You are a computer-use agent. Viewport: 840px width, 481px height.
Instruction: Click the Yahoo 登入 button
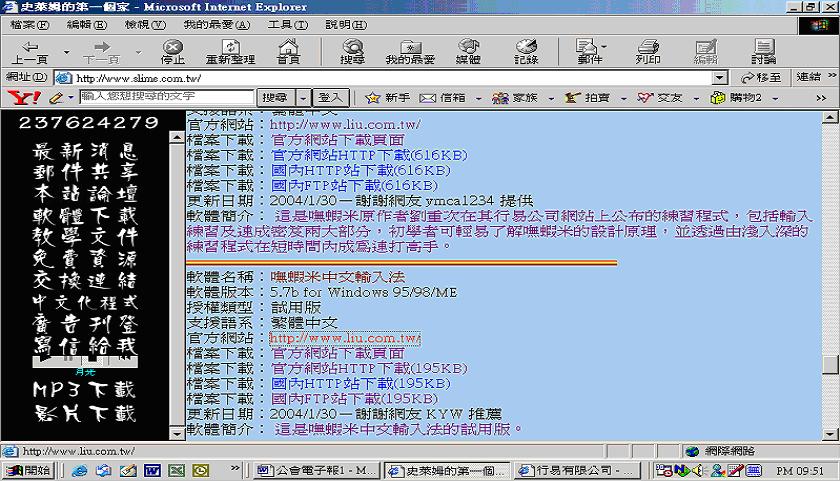tap(330, 97)
